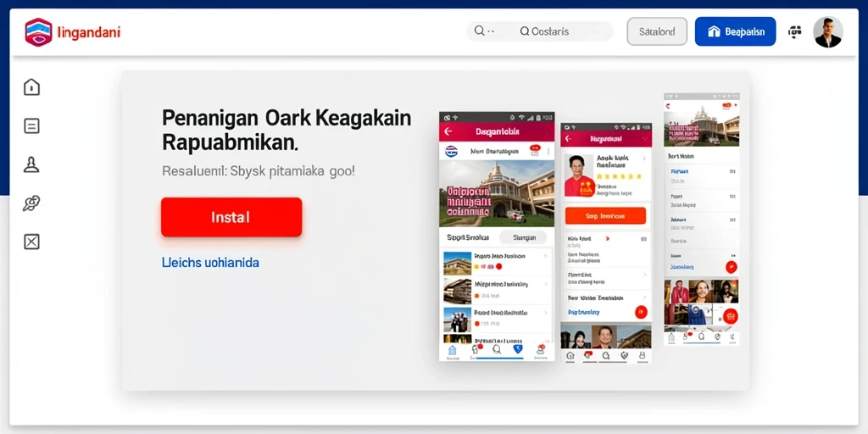Click back arrow in middle phone screenshot header
Image resolution: width=868 pixels, height=434 pixels.
[568, 138]
